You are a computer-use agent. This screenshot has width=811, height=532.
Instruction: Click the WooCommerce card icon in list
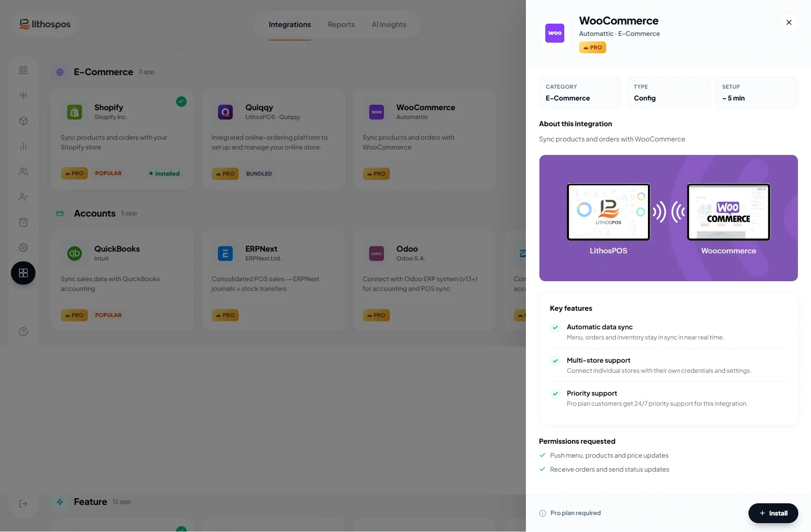coord(376,112)
